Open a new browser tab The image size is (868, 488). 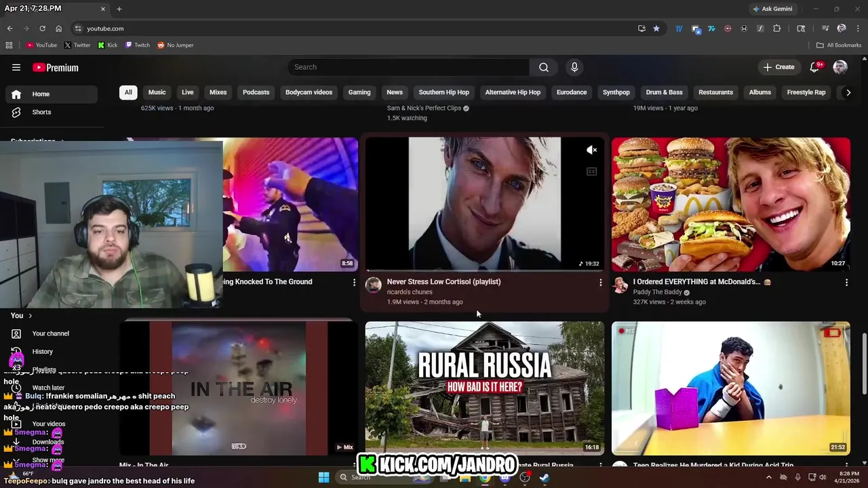click(119, 9)
